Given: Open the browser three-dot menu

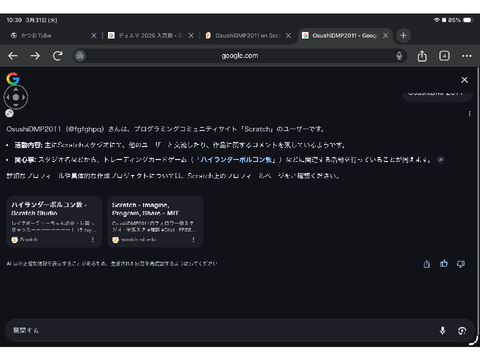Looking at the screenshot, I should 467,56.
